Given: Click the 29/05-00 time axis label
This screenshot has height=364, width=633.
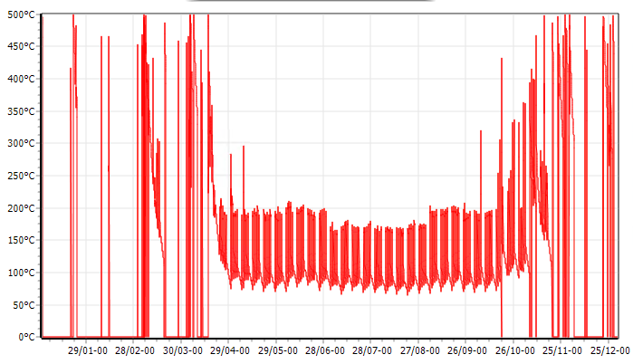Looking at the screenshot, I should coord(277,350).
